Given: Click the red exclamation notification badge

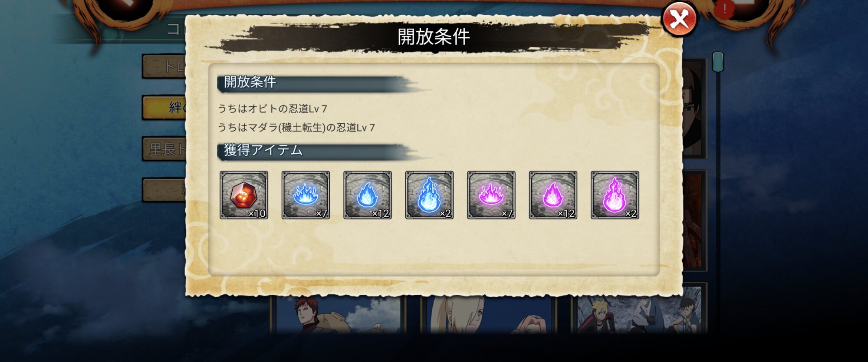Looking at the screenshot, I should [724, 9].
